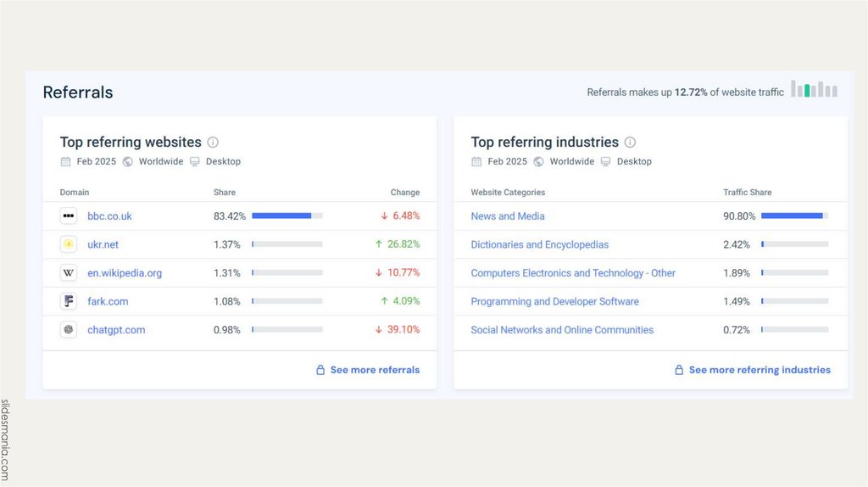Click the globe icon in Top referring industries

[x=538, y=161]
